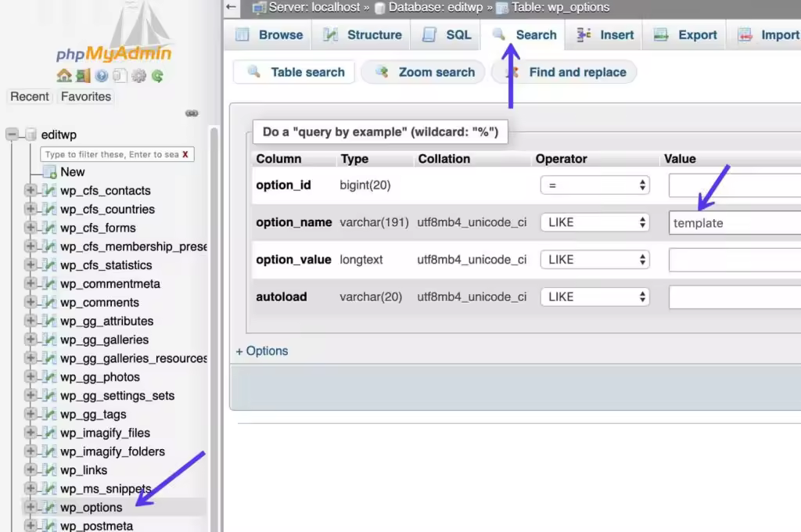Screen dimensions: 801x532
Task: Click Server: localhost breadcrumb link
Action: tap(314, 8)
